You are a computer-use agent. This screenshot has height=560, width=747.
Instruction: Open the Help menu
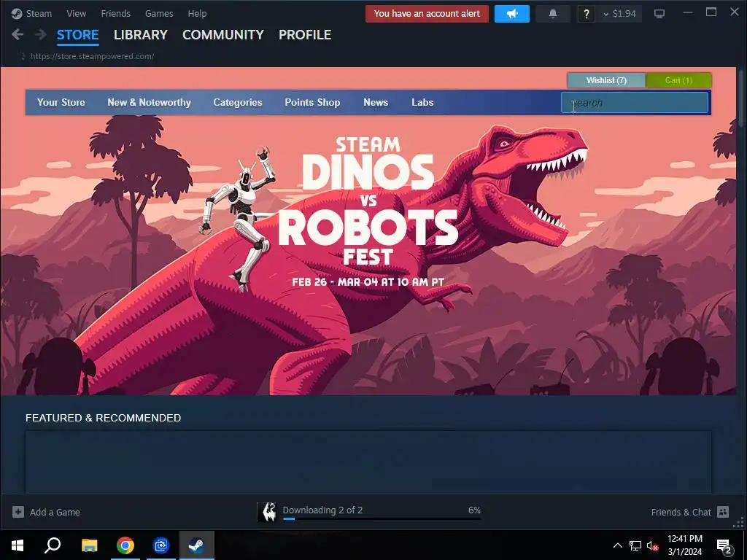tap(197, 13)
